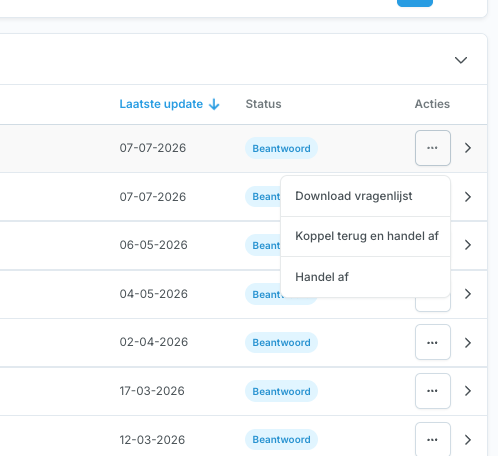Choose Download vragenlijst from the menu
498x456 pixels.
(366, 196)
